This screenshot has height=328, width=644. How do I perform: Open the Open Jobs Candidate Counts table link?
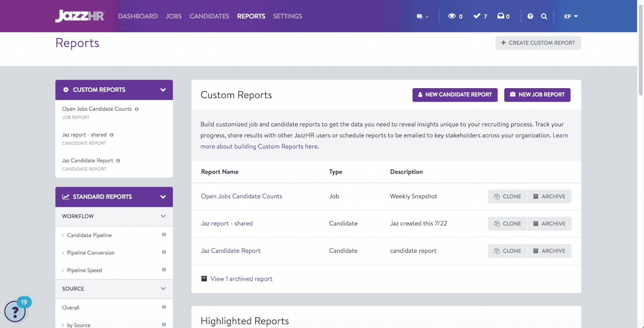click(x=242, y=196)
